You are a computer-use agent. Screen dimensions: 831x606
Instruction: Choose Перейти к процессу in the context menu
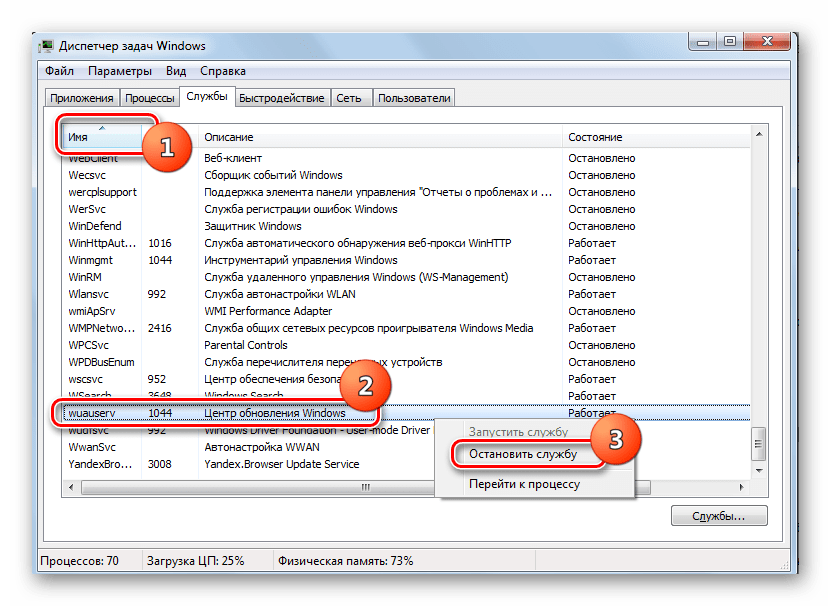(524, 484)
